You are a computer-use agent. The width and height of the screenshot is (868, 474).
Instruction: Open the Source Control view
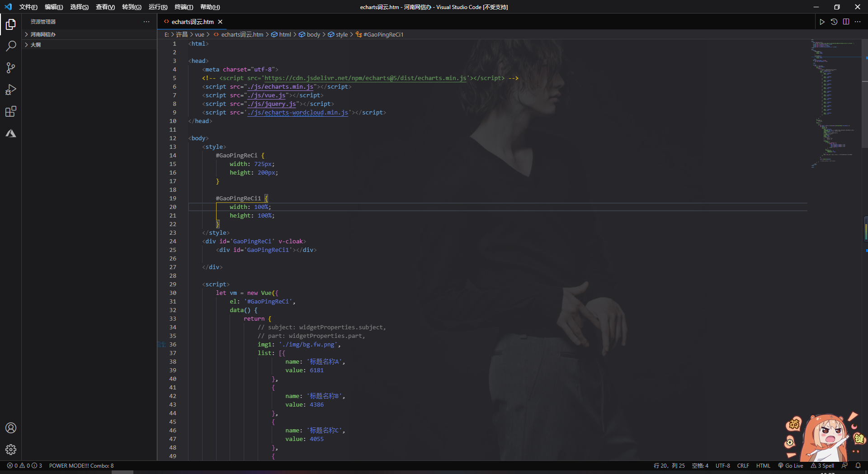(x=11, y=68)
